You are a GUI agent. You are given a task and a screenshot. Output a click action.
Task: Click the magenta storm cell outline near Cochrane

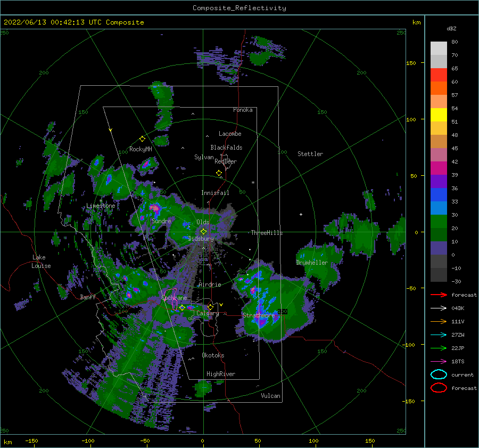tap(172, 298)
